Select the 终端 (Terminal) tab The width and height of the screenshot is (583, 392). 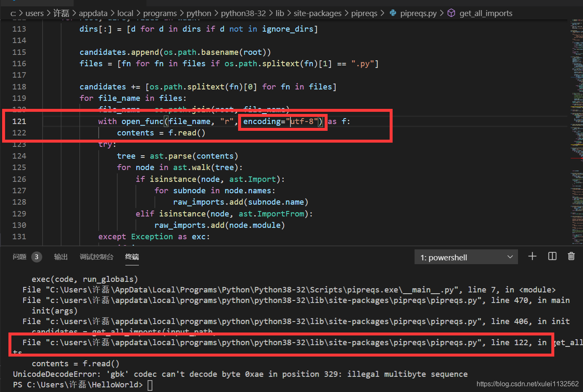pos(132,257)
